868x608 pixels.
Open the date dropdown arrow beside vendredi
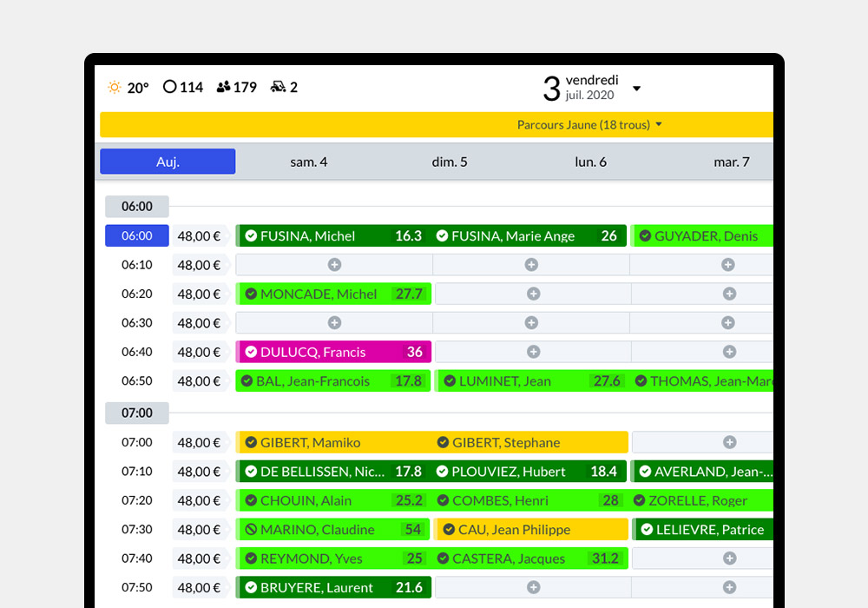[x=636, y=89]
